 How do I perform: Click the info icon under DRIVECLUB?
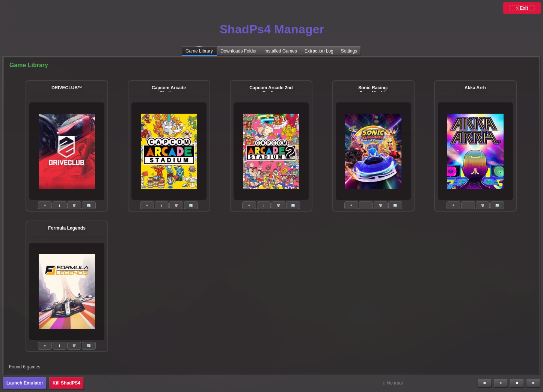(x=59, y=205)
